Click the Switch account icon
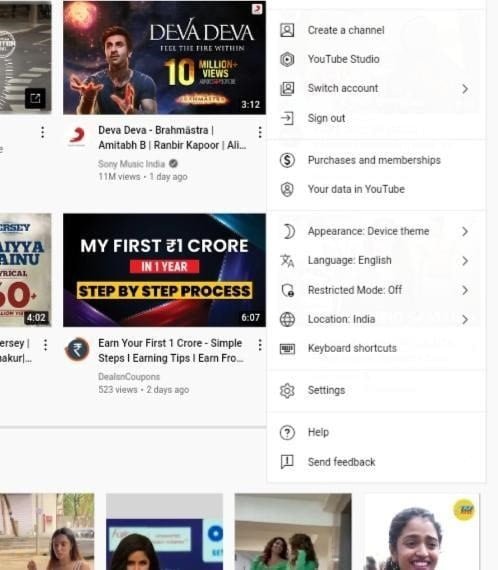 pyautogui.click(x=287, y=88)
